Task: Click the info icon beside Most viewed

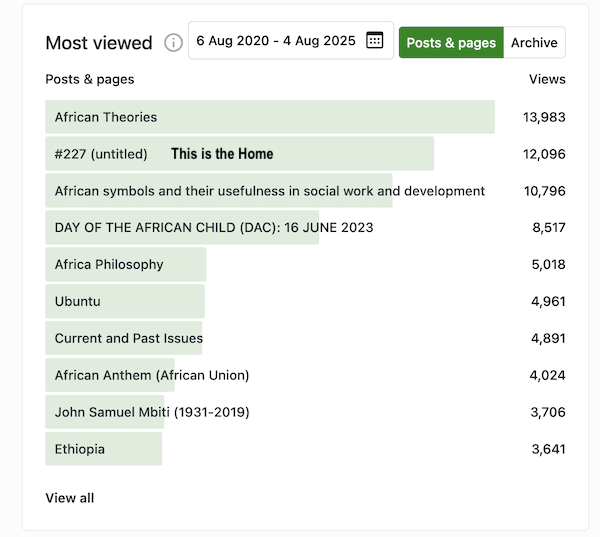Action: 173,42
